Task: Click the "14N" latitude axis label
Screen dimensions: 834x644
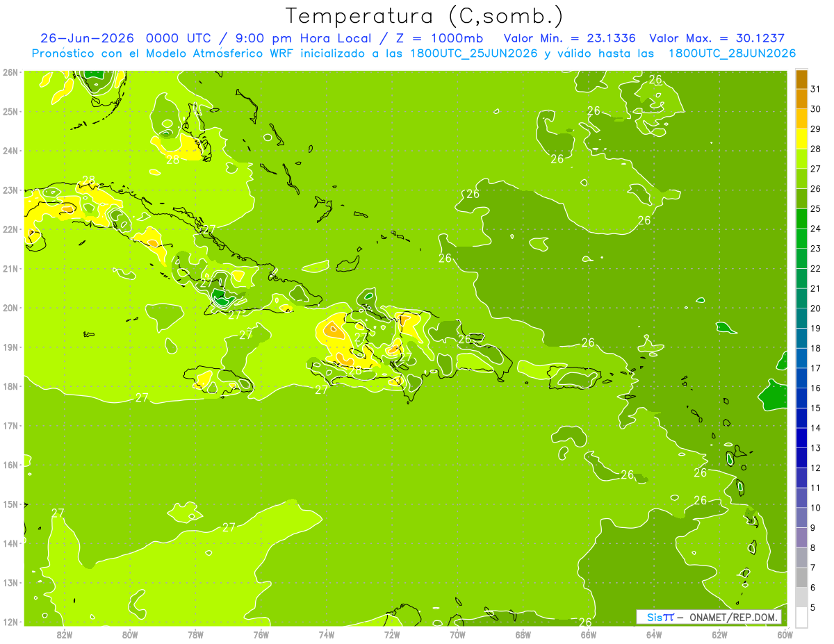Action: 10,543
